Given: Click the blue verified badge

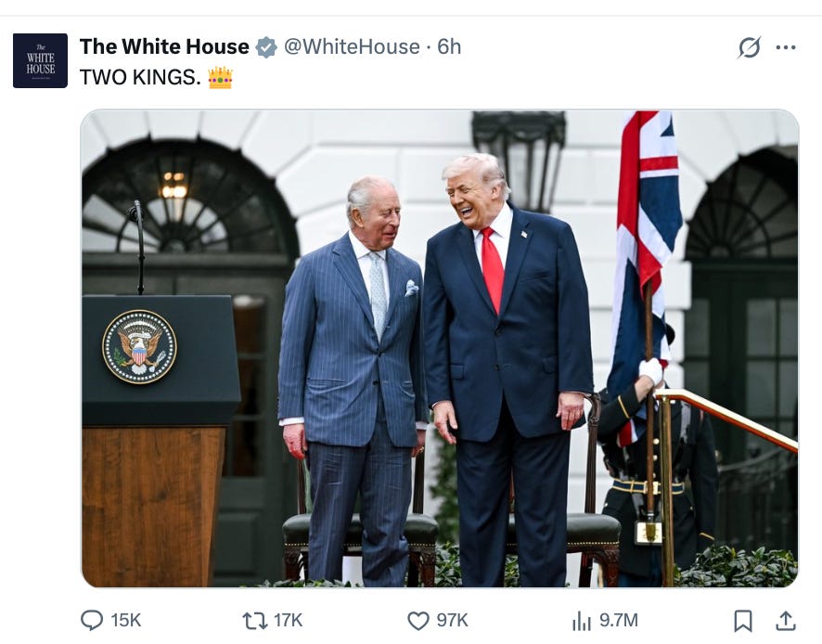Looking at the screenshot, I should point(266,47).
